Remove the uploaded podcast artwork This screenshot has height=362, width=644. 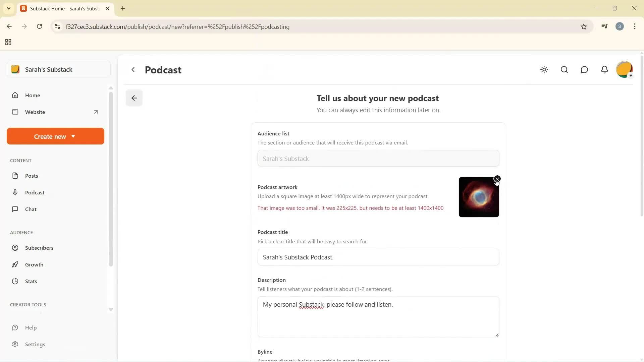point(497,179)
